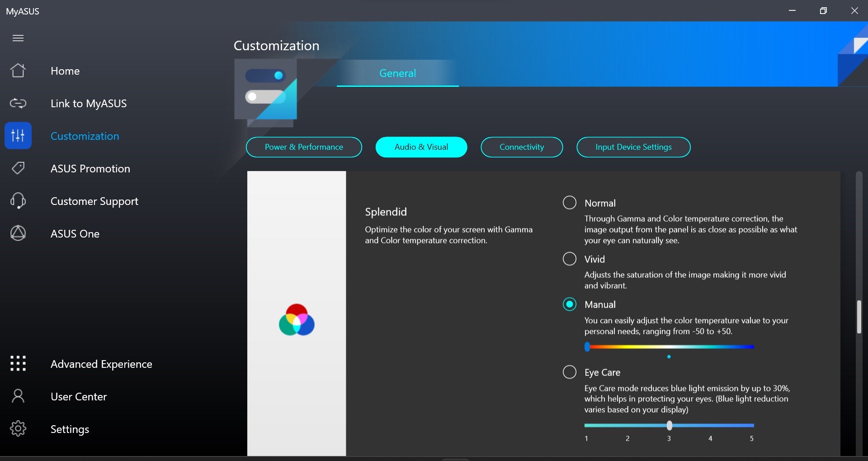This screenshot has width=868, height=461.
Task: Click the color temperature gradient bar
Action: 670,347
